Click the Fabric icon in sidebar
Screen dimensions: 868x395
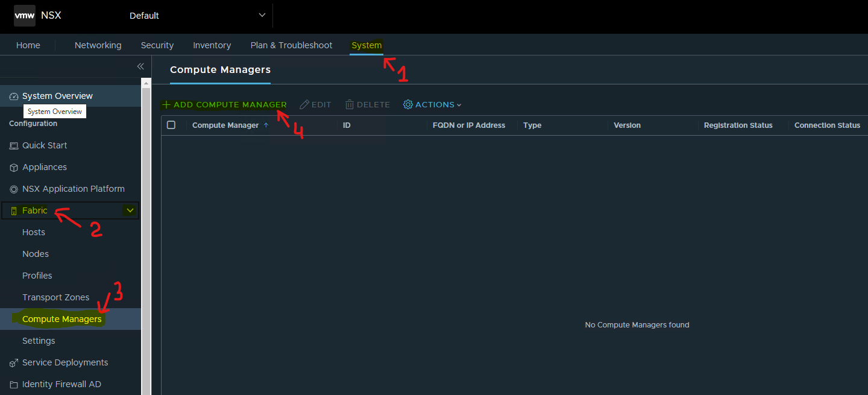[x=14, y=210]
